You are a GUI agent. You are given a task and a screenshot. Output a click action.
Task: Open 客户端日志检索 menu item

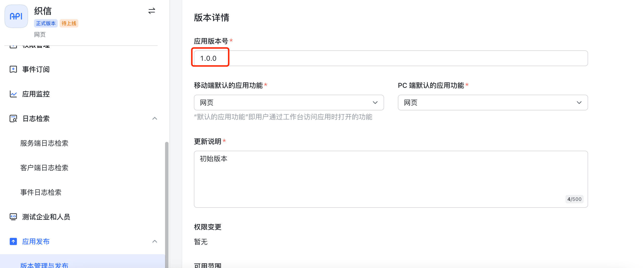click(x=44, y=168)
